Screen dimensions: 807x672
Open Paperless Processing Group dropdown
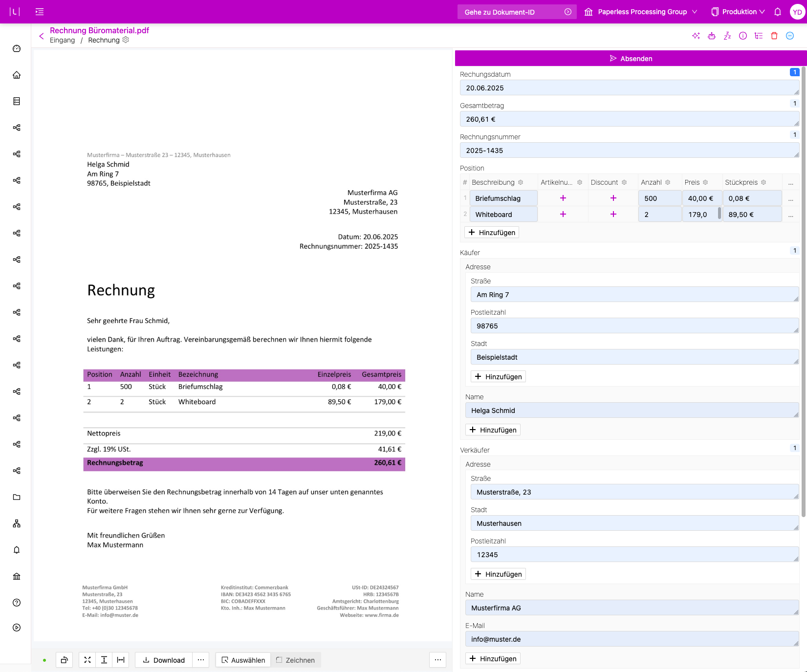tap(641, 12)
